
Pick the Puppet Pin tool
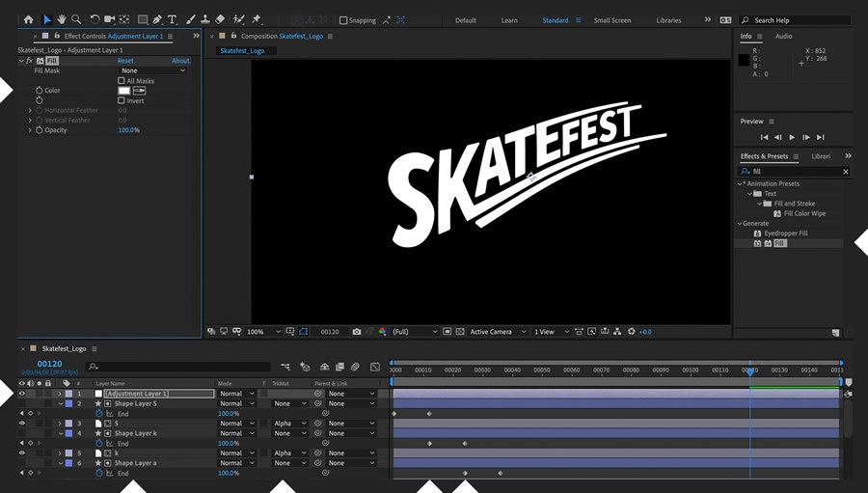[x=256, y=19]
